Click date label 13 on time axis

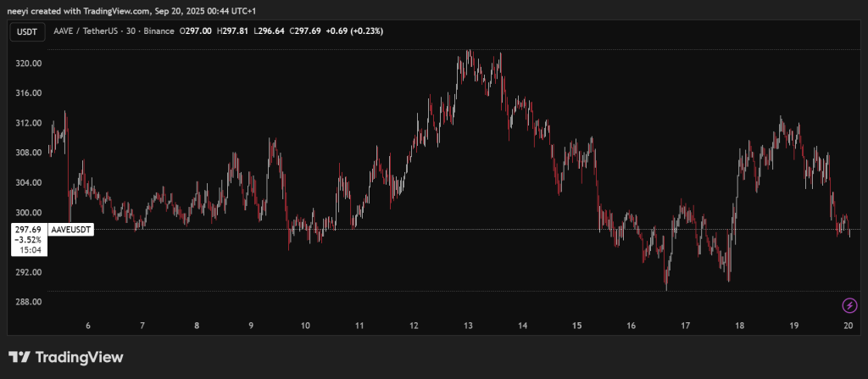(x=468, y=326)
